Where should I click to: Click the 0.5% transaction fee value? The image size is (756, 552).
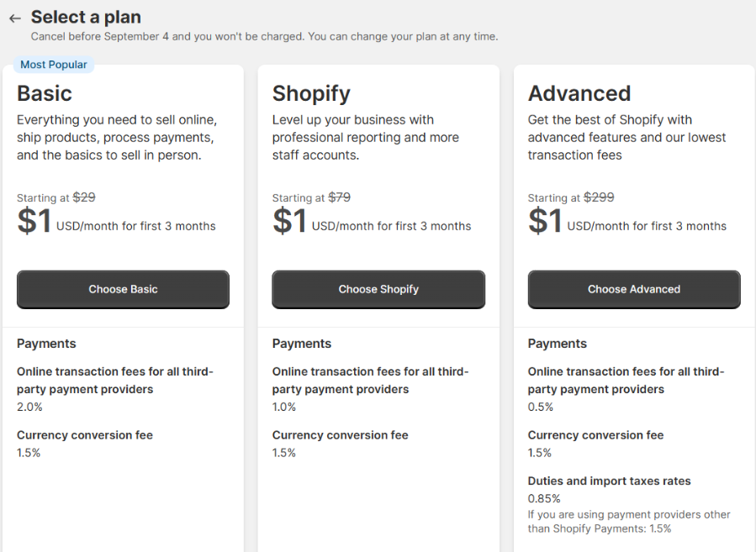coord(541,407)
